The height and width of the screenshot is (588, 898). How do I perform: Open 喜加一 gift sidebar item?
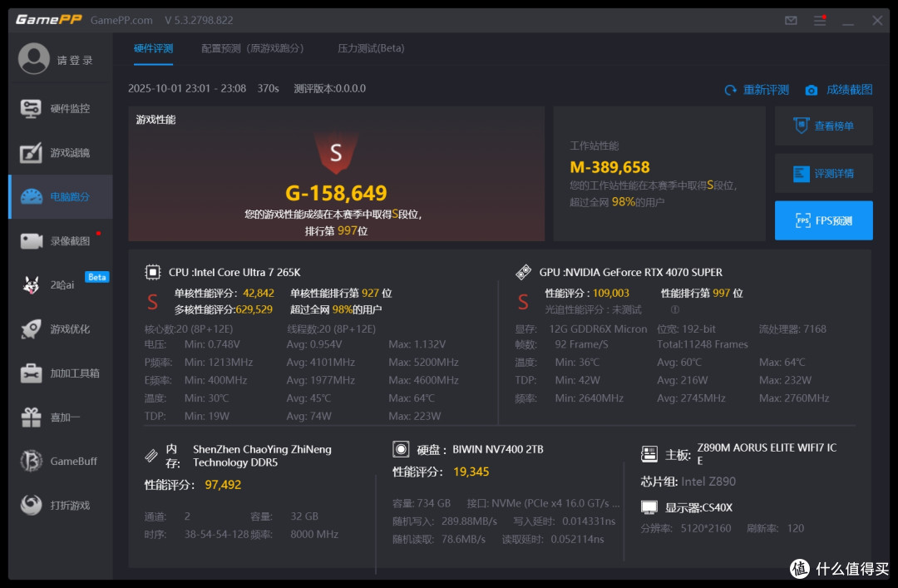tap(61, 418)
